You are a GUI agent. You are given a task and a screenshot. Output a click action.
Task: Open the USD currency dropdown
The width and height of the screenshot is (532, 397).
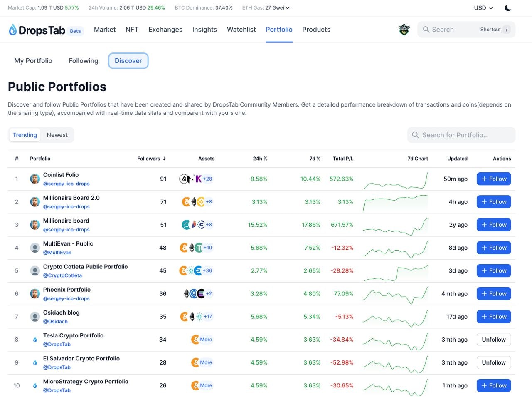(x=484, y=8)
